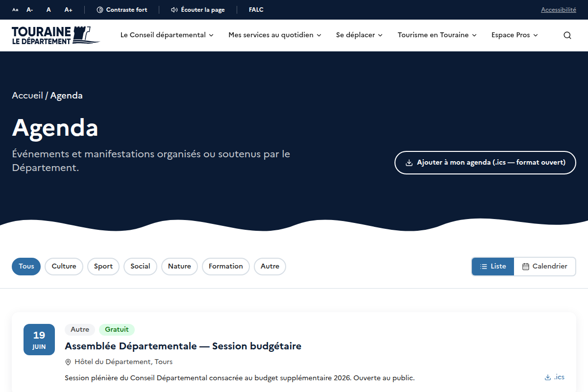Expand the Espace Pros menu
588x392 pixels.
[x=514, y=35]
